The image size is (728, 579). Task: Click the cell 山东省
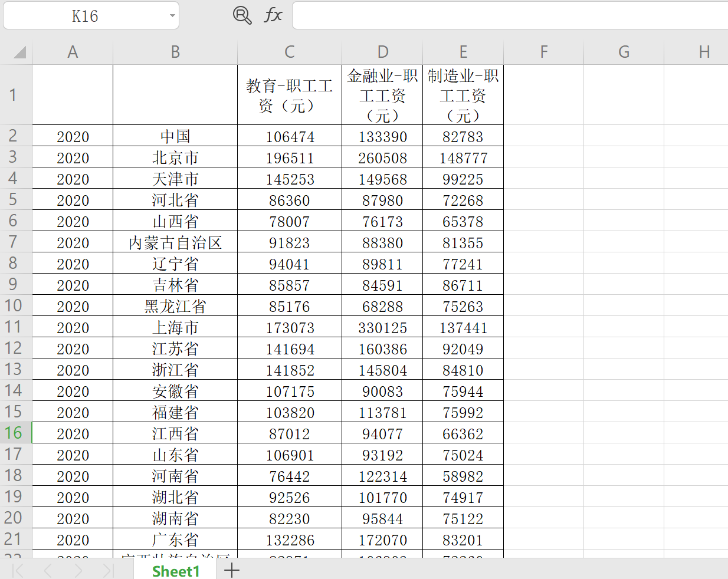pyautogui.click(x=175, y=455)
